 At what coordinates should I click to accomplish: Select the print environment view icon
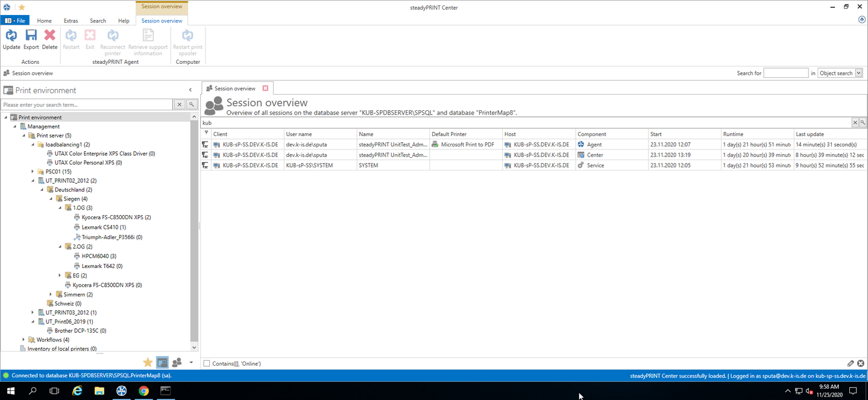click(x=162, y=362)
